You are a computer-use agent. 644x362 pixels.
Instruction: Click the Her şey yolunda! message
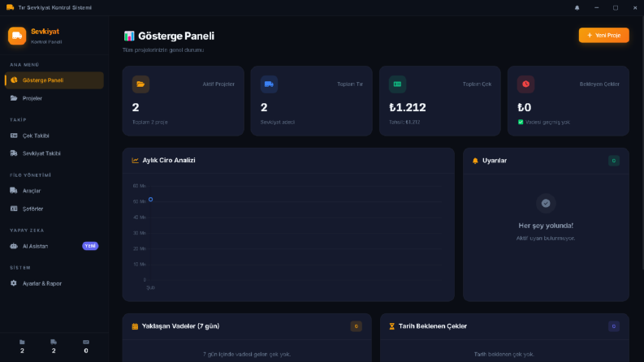(546, 226)
